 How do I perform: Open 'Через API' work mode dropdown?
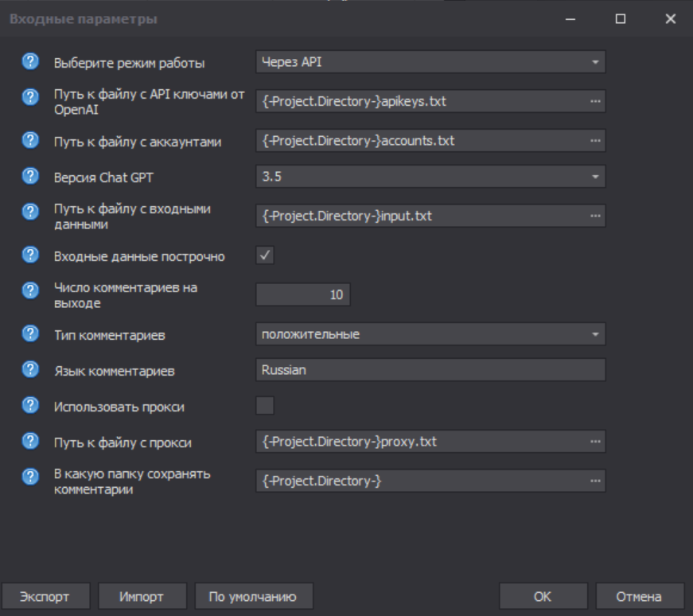[430, 62]
